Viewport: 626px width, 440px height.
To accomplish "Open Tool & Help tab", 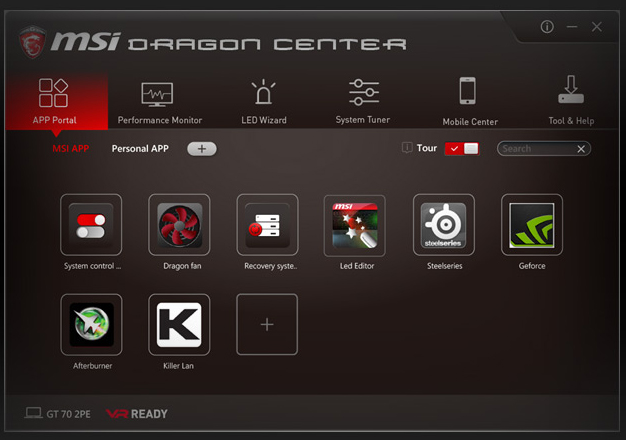I will [x=571, y=101].
